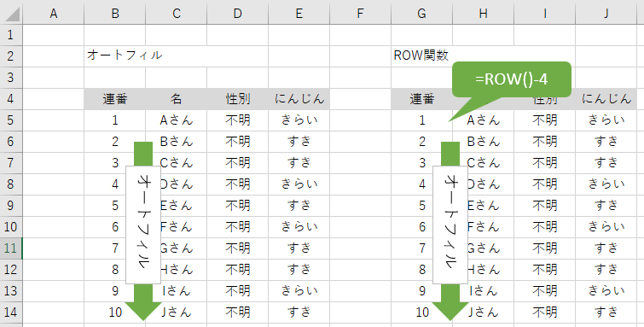Click 不明 in cell D12
644x327 pixels.
(x=238, y=270)
